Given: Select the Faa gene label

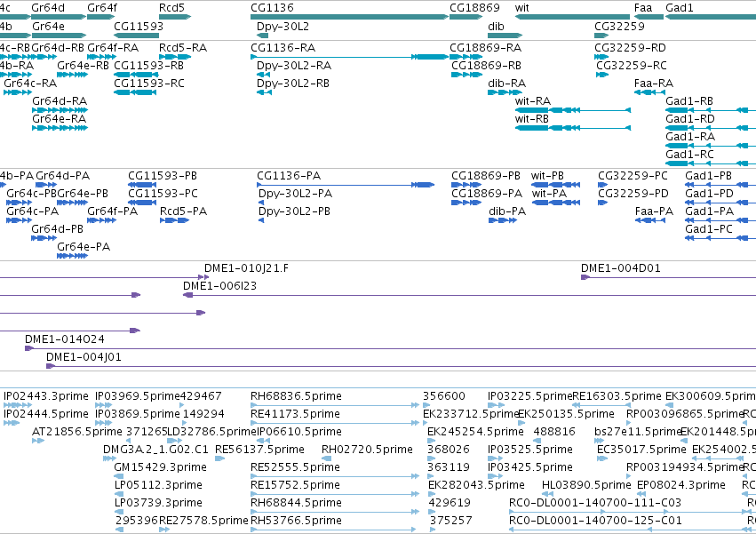Looking at the screenshot, I should [643, 8].
